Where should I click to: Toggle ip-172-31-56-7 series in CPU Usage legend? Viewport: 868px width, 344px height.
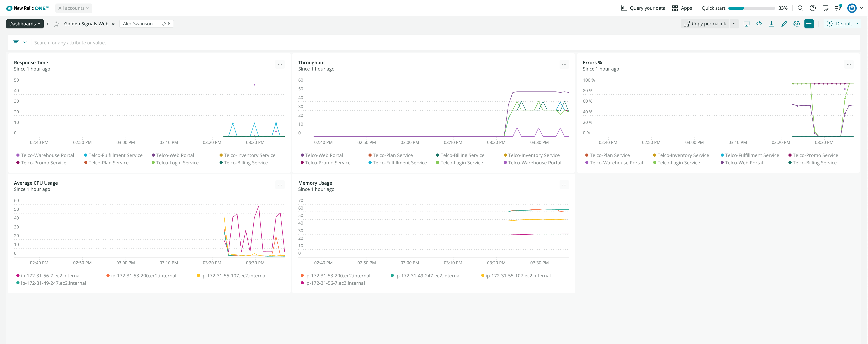(50, 276)
